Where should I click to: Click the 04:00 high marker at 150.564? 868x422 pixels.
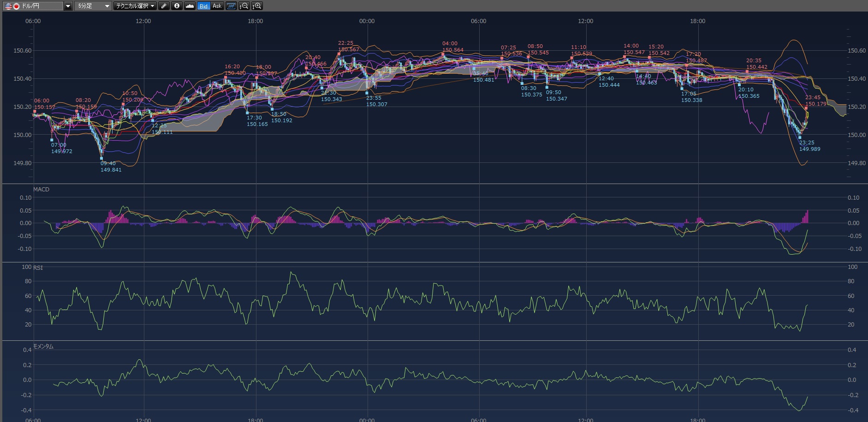pyautogui.click(x=443, y=54)
